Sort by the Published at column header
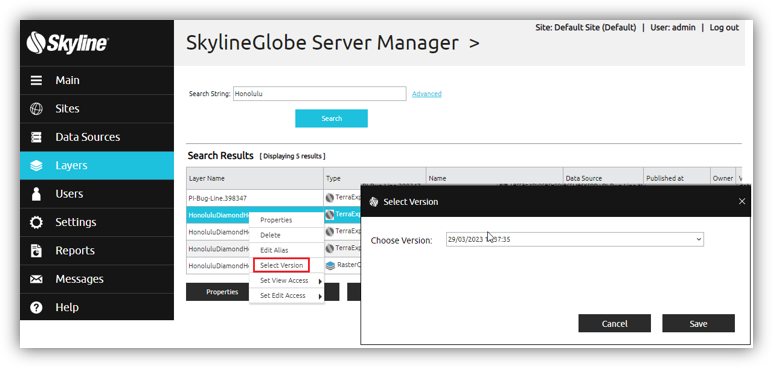 click(677, 179)
